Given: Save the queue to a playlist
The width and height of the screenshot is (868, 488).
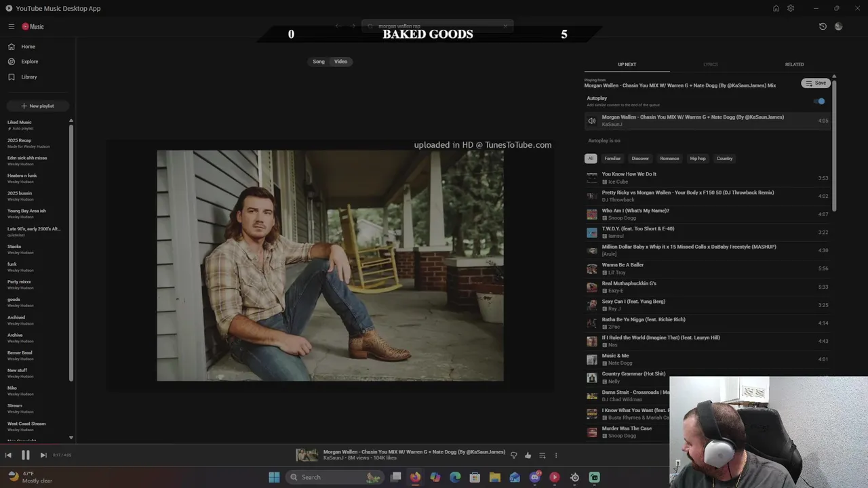Looking at the screenshot, I should click(816, 83).
